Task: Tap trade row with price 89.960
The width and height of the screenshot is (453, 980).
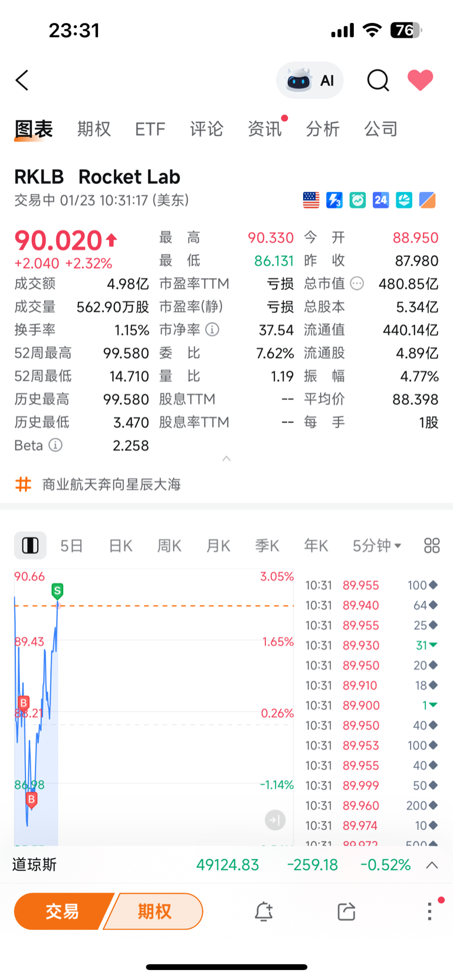Action: pyautogui.click(x=372, y=806)
